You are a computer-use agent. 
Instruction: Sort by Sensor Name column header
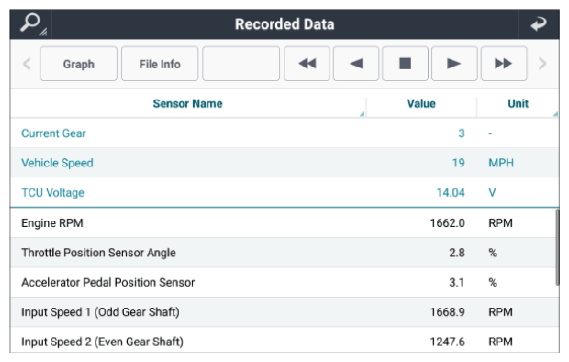pyautogui.click(x=187, y=104)
